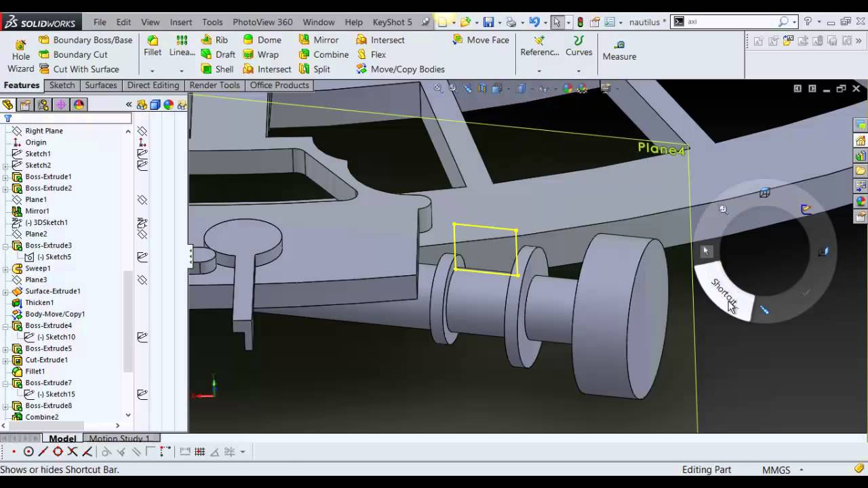Image resolution: width=868 pixels, height=488 pixels.
Task: Open the Combine tool
Action: click(323, 54)
